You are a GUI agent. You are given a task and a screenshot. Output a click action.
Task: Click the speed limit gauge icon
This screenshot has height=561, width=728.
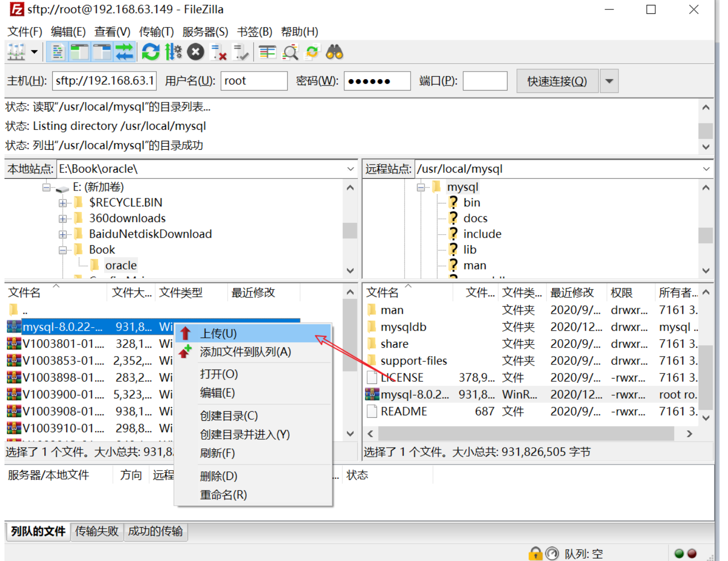[552, 554]
